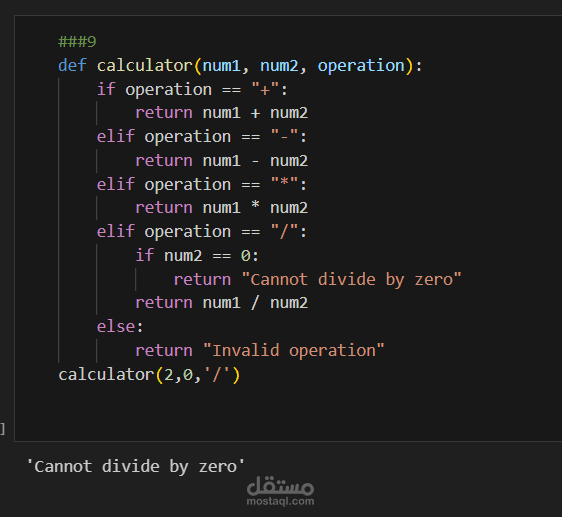The image size is (562, 517).
Task: Click the "Cannot divide by zero" string in code
Action: (352, 279)
